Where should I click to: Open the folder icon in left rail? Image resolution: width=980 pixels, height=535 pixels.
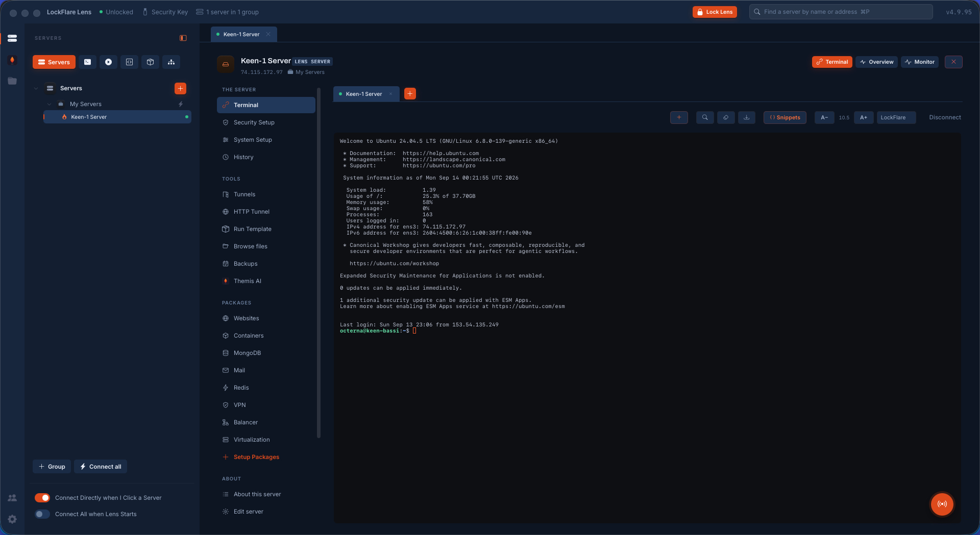pyautogui.click(x=12, y=81)
